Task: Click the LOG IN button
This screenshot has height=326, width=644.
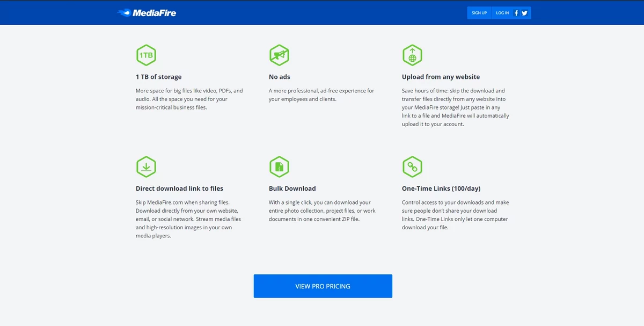Action: click(502, 13)
